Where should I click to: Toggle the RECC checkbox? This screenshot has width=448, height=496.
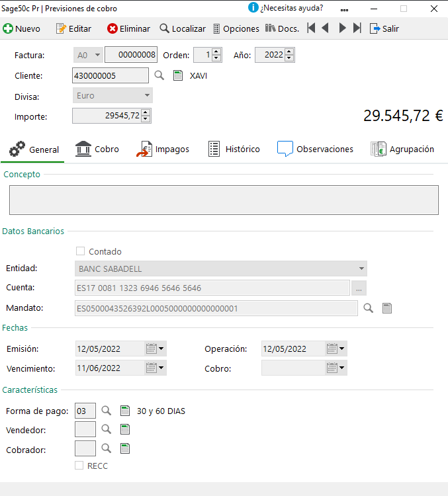point(79,466)
